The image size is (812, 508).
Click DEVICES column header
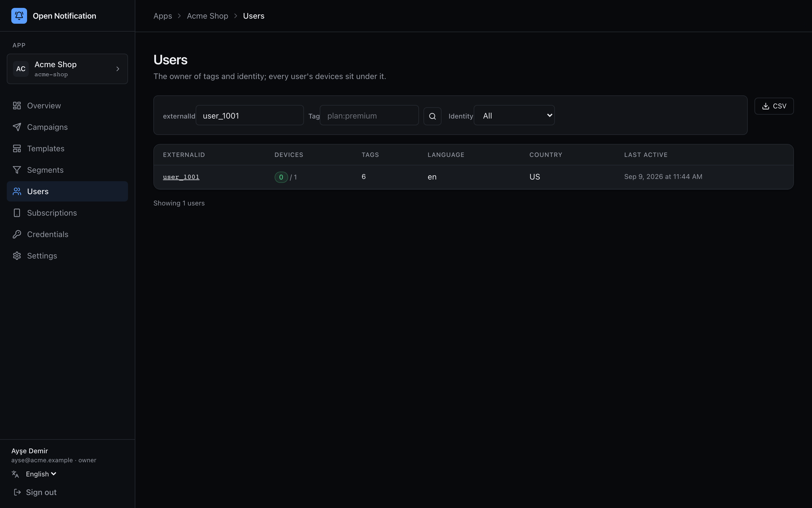(289, 155)
